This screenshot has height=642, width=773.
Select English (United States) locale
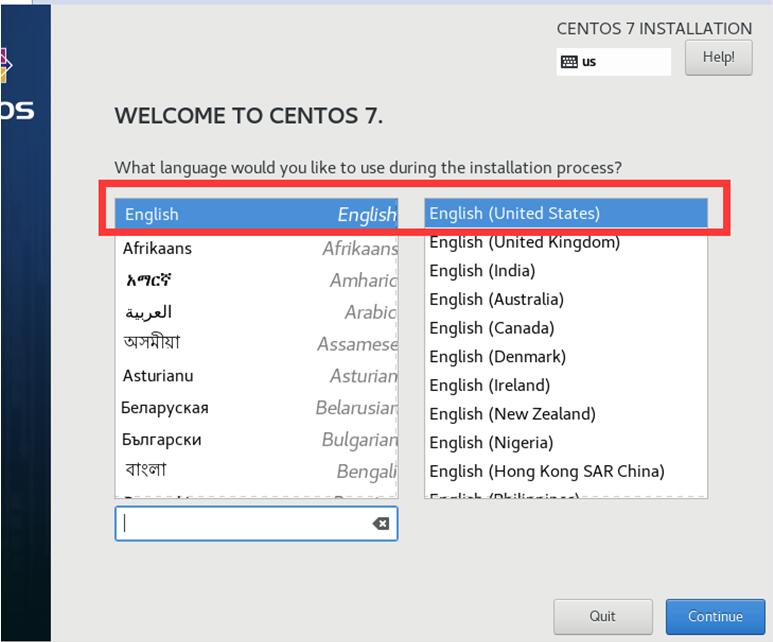tap(566, 214)
